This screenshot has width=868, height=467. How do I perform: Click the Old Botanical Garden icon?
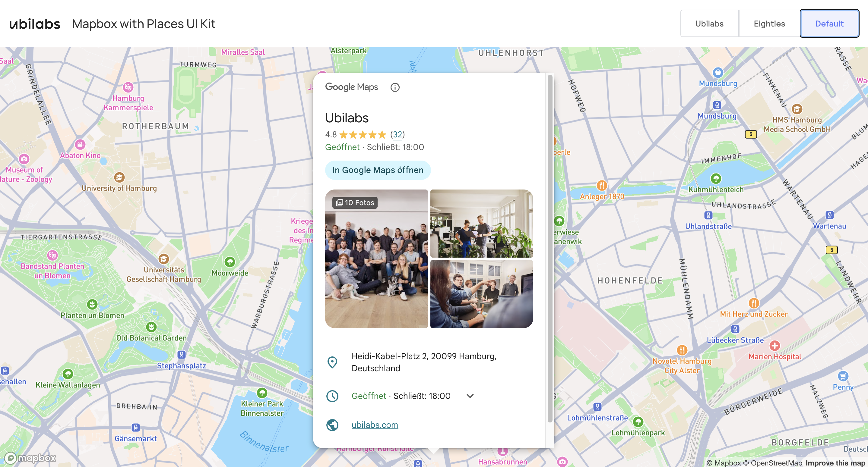point(151,327)
